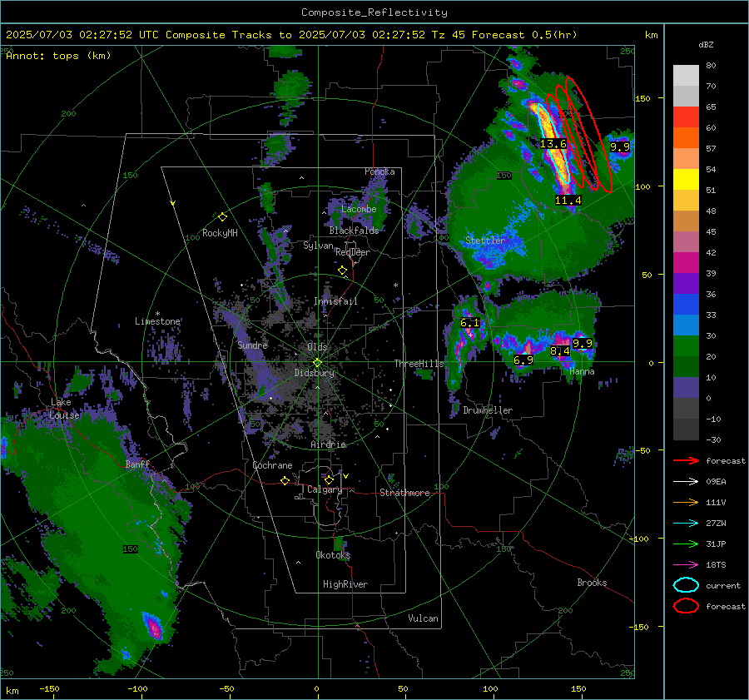Select the cyan 27ZW arrow legend icon

pos(686,524)
